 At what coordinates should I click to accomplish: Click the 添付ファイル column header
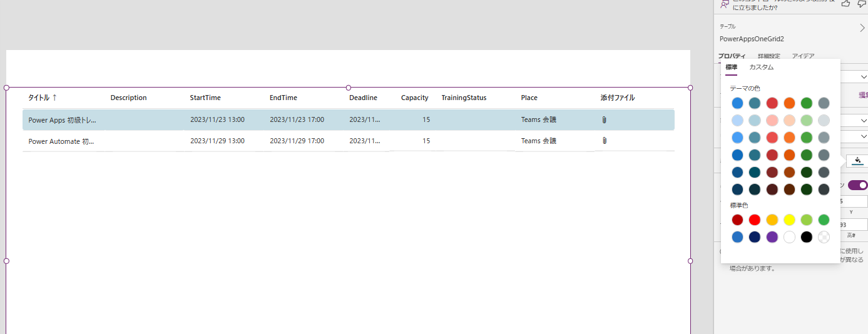[x=618, y=98]
